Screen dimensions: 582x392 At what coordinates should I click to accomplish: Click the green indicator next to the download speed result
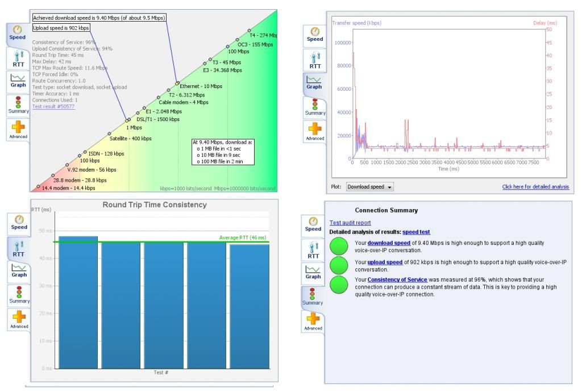(339, 246)
